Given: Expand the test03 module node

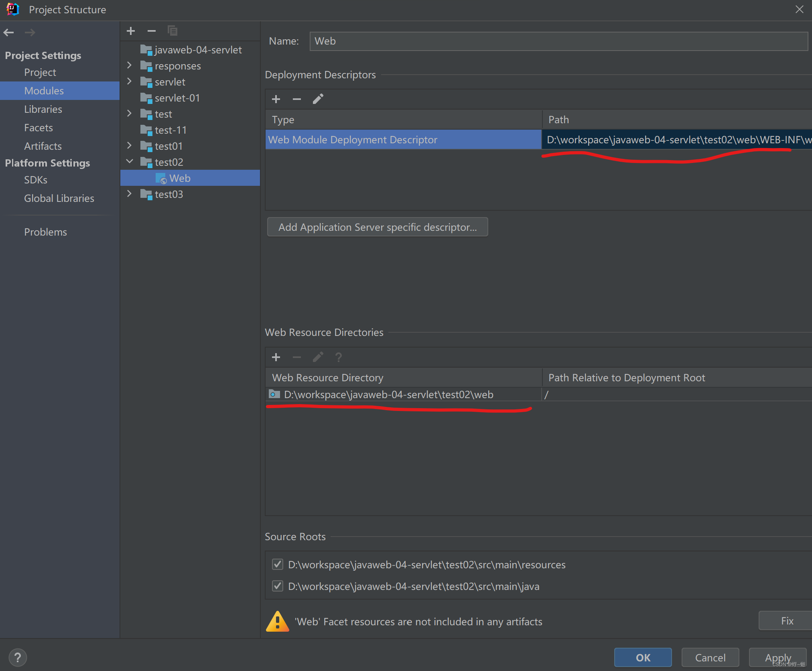Looking at the screenshot, I should tap(129, 194).
